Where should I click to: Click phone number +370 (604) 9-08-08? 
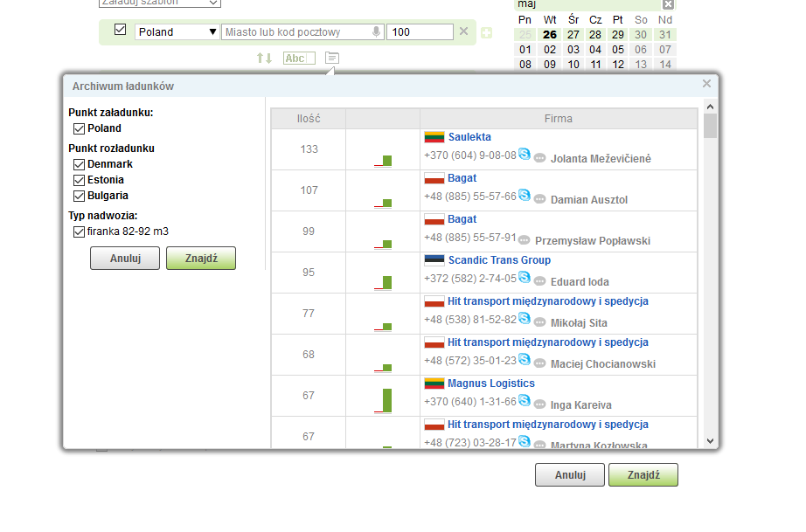(470, 155)
